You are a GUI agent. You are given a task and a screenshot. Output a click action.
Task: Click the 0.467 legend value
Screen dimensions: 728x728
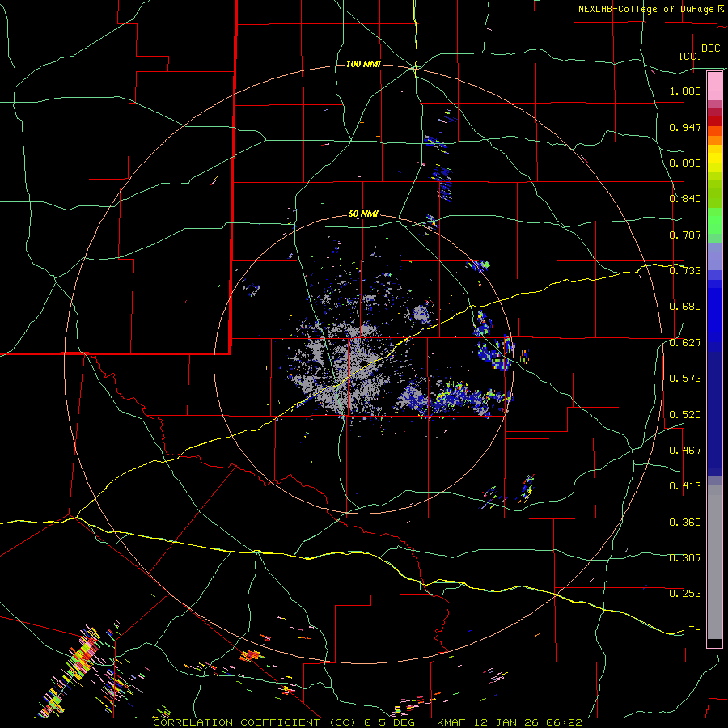[685, 451]
